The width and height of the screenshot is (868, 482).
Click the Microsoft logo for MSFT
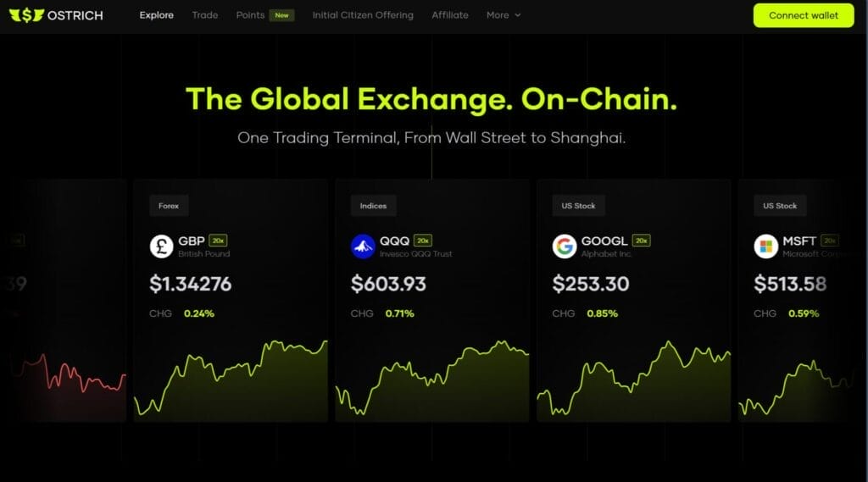pyautogui.click(x=765, y=247)
